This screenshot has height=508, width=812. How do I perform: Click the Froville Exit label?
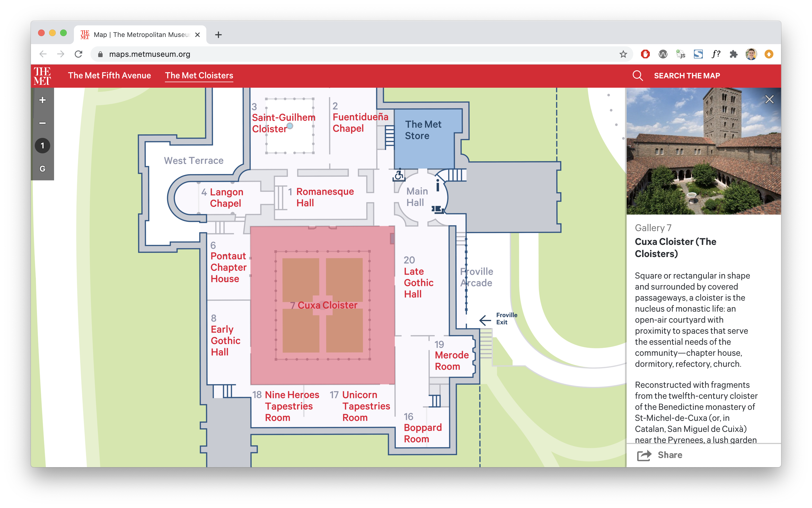click(x=507, y=319)
